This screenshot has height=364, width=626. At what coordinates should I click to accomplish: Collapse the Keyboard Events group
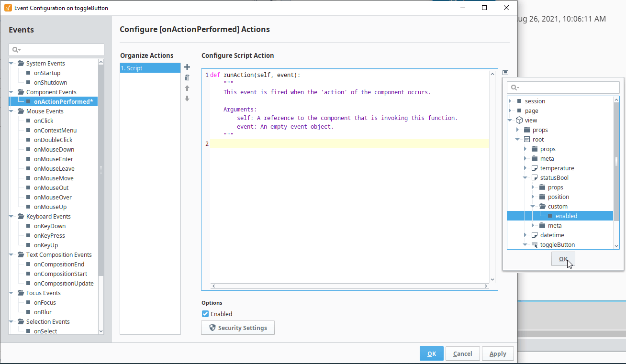(11, 216)
